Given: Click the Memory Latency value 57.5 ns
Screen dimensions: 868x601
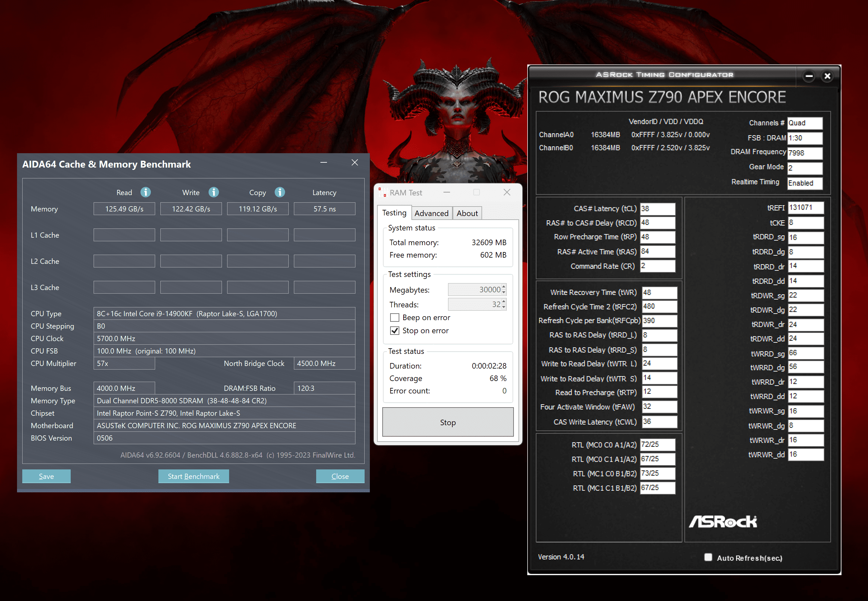Looking at the screenshot, I should click(x=324, y=209).
